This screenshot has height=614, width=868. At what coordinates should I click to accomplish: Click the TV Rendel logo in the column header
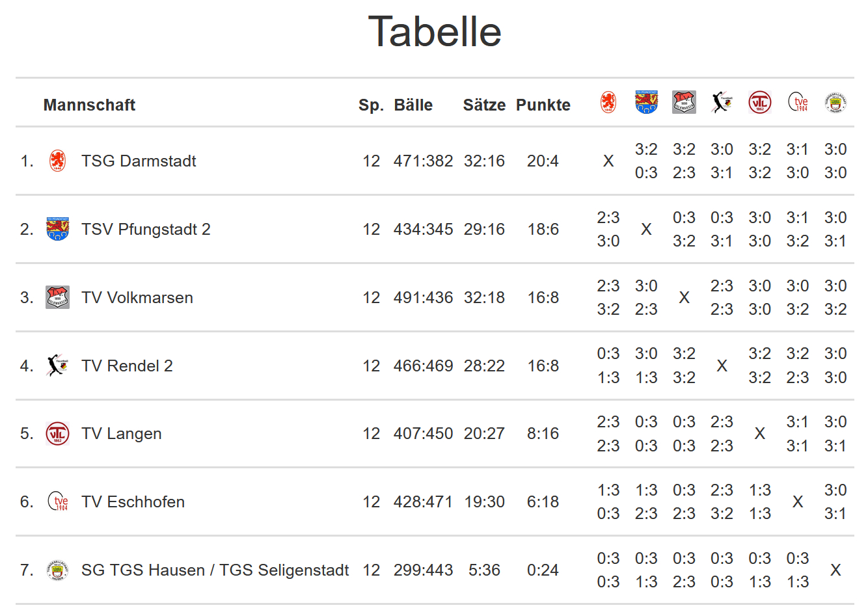tap(722, 102)
